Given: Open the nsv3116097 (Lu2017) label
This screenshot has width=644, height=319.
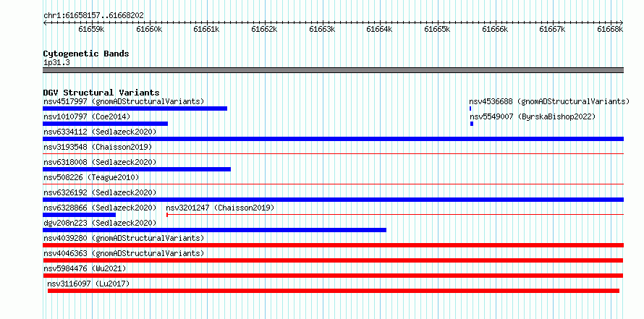Looking at the screenshot, I should coord(88,284).
